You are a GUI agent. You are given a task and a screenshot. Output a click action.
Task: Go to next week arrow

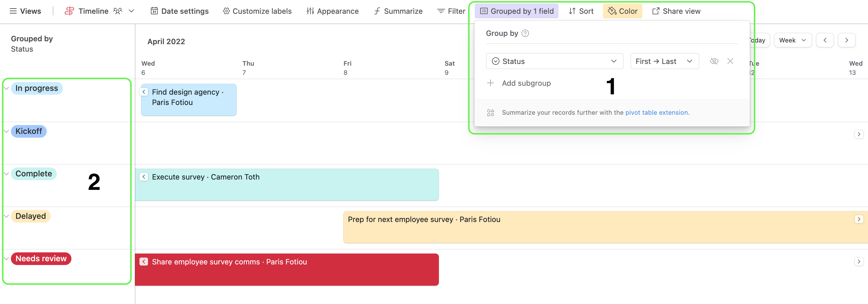[846, 40]
